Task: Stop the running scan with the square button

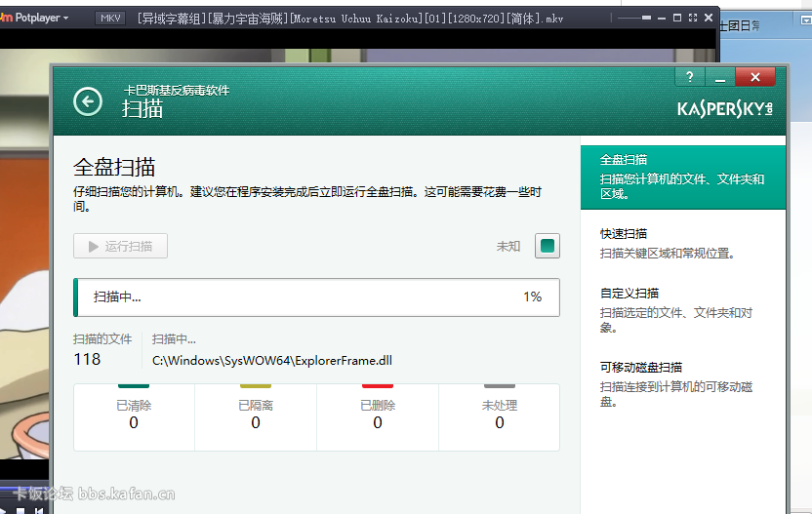Action: pos(548,246)
